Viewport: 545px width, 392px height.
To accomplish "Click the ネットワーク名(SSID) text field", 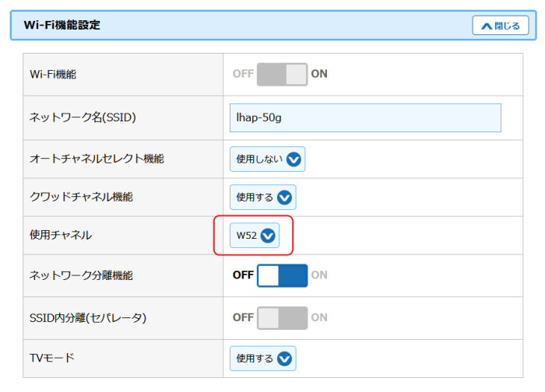I will click(x=365, y=118).
